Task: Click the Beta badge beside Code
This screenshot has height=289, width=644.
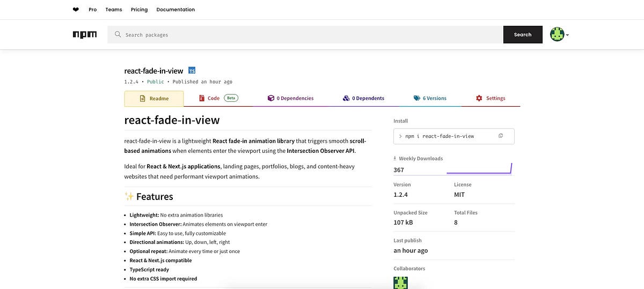Action: coord(231,98)
